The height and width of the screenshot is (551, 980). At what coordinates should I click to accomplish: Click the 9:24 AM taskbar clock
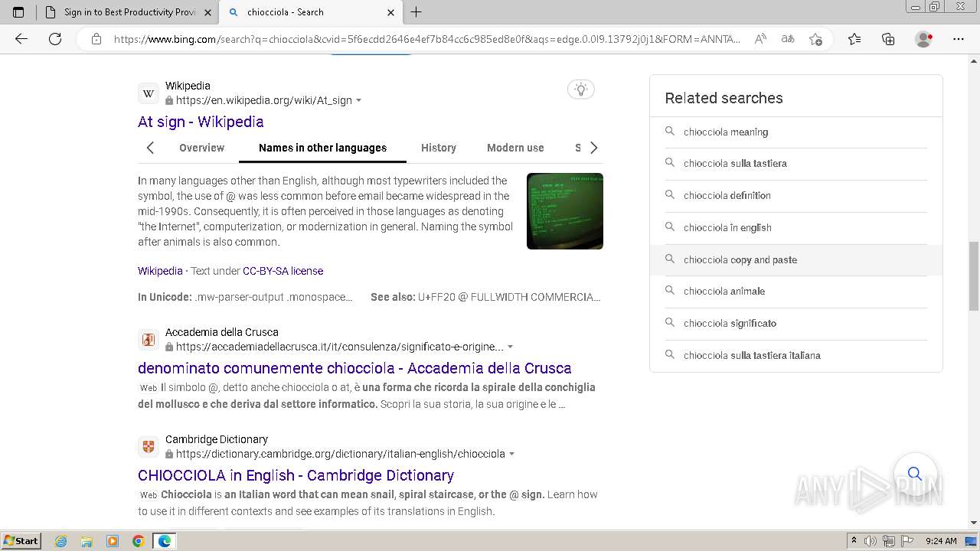pos(941,541)
